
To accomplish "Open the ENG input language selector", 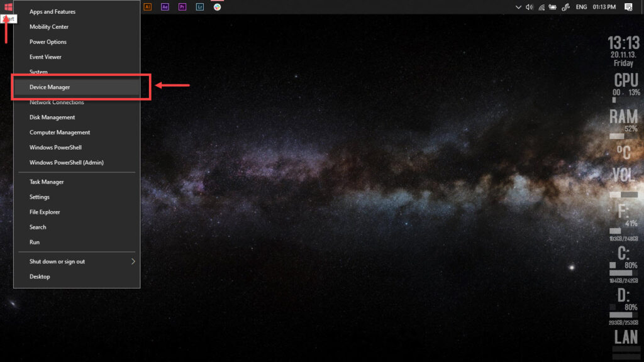I will (x=581, y=7).
